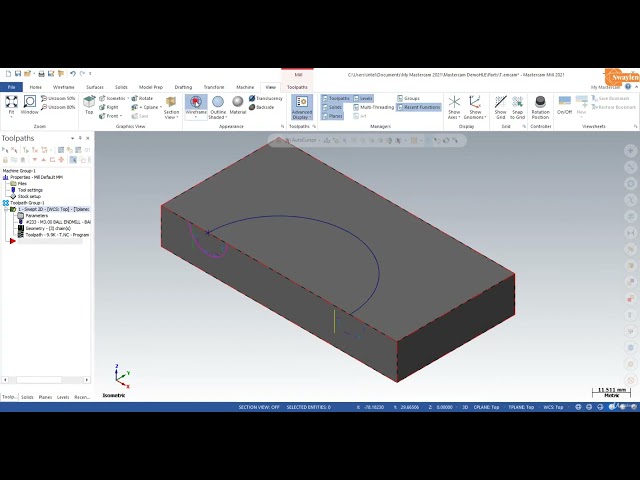Select Material shading appearance
This screenshot has width=640, height=480.
238,105
